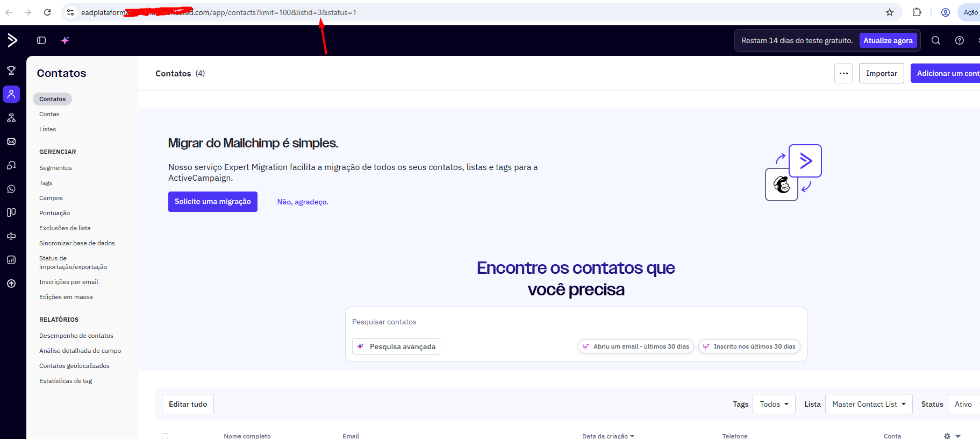This screenshot has height=439, width=980.
Task: Open the pipeline columns icon in left navigation
Action: click(11, 213)
